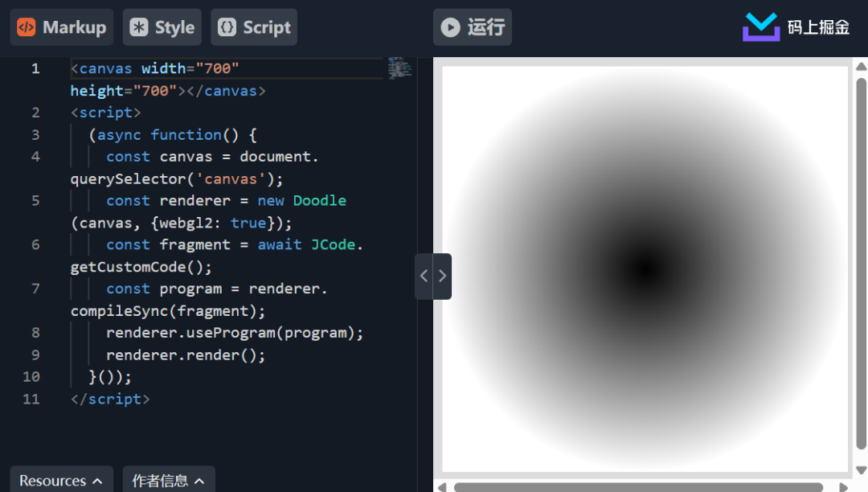Screen dimensions: 868x492
Task: Click the code minimap overview
Action: (399, 68)
